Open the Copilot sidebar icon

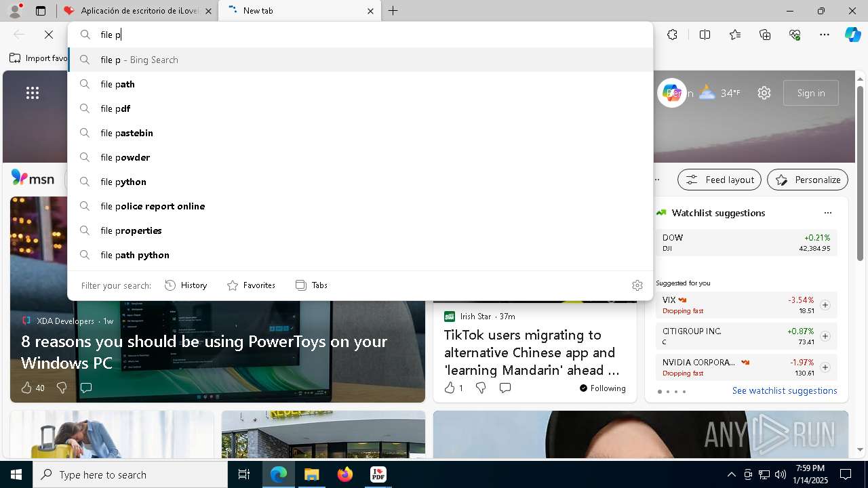coord(852,35)
